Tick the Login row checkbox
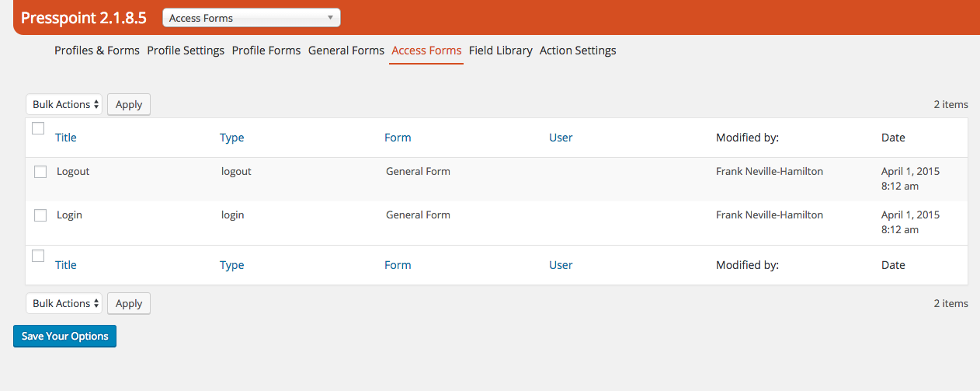The image size is (980, 391). (x=40, y=215)
